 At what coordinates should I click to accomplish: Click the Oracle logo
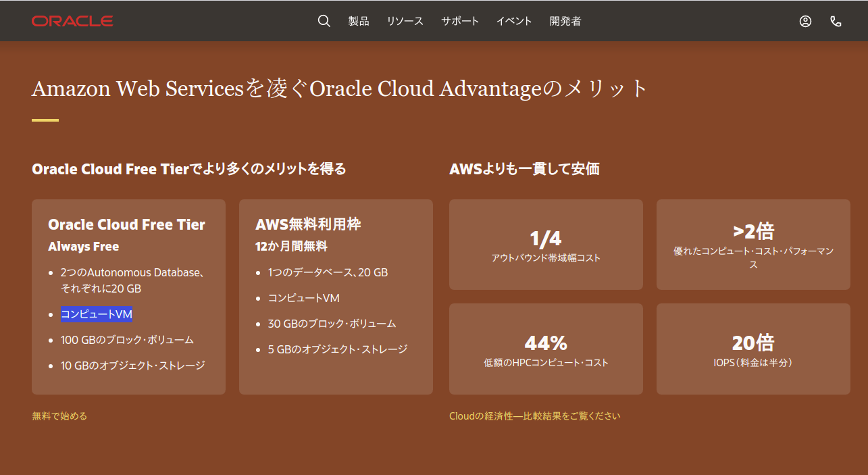click(x=72, y=21)
